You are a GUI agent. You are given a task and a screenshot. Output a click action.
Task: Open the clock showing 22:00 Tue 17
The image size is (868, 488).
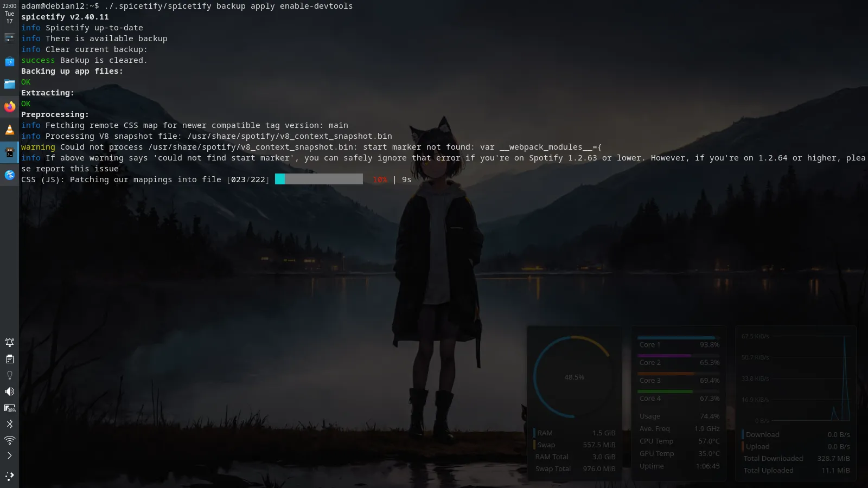(x=9, y=14)
